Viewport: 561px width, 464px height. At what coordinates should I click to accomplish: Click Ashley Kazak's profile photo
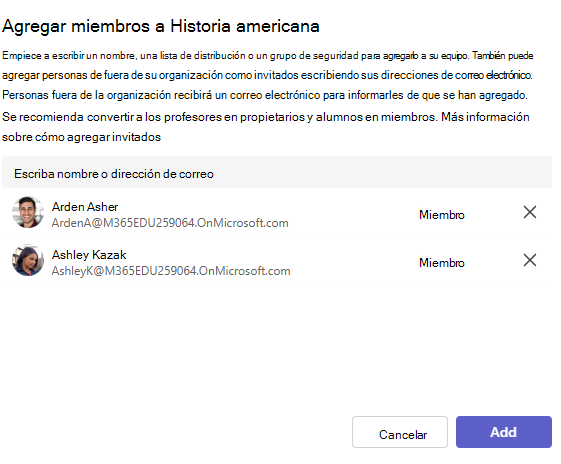28,260
